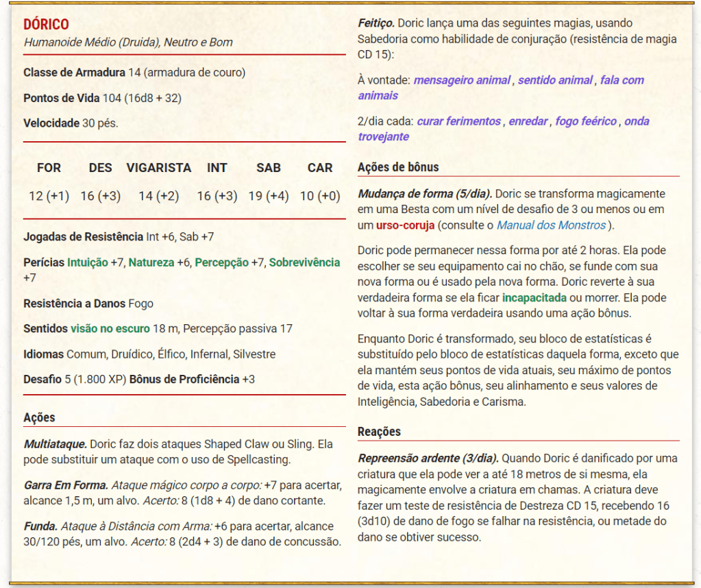Click the 'sentido animal' spell link

pos(555,80)
